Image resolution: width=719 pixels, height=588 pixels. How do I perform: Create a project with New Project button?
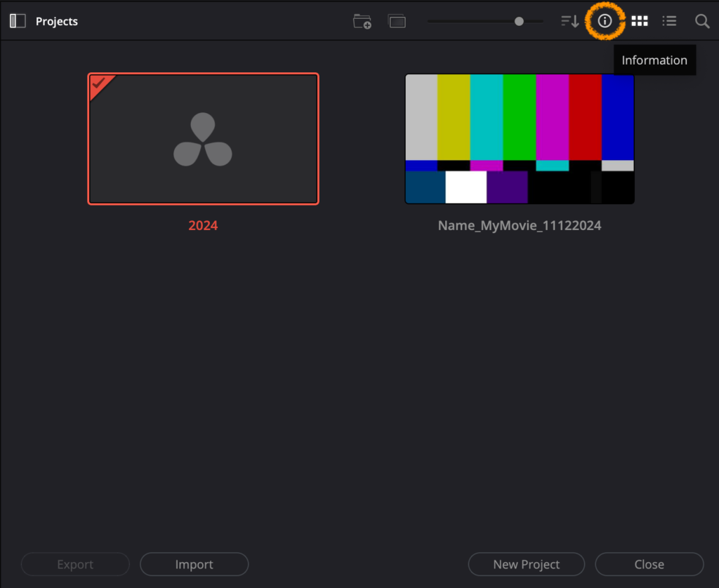[526, 564]
